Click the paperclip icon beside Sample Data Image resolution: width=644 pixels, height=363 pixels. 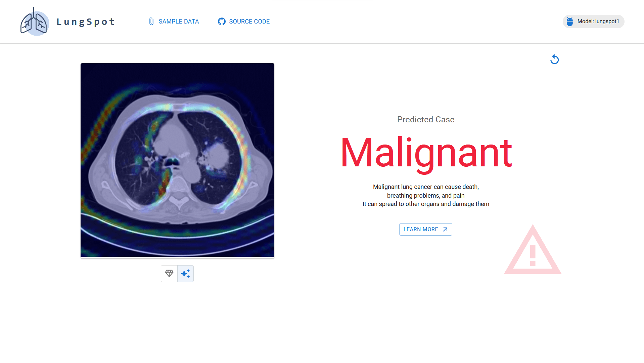151,22
